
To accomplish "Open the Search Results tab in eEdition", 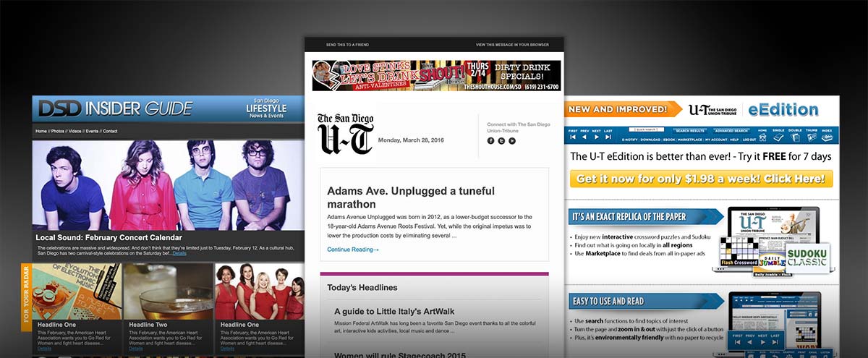I will tap(689, 131).
